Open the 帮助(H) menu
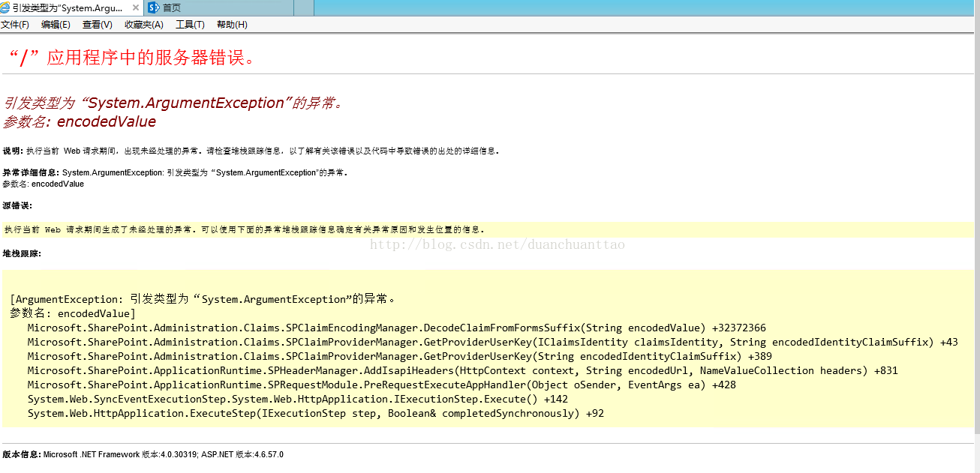Image resolution: width=980 pixels, height=473 pixels. 232,25
